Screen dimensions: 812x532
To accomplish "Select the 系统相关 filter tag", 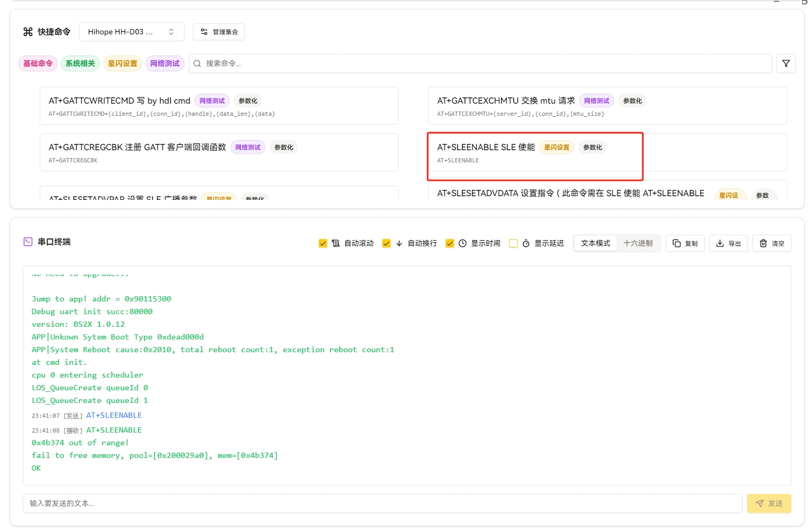I will point(80,63).
